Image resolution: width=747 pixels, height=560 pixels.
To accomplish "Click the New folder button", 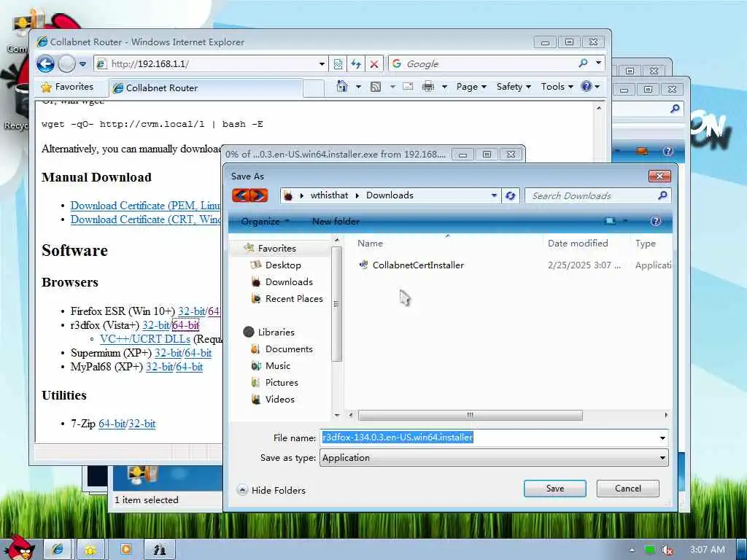I will pos(336,222).
